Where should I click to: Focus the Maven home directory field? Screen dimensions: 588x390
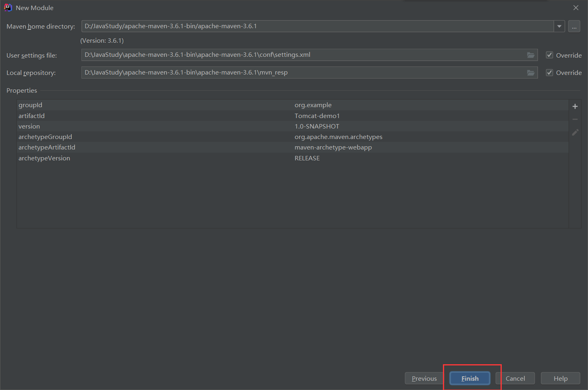click(x=318, y=26)
